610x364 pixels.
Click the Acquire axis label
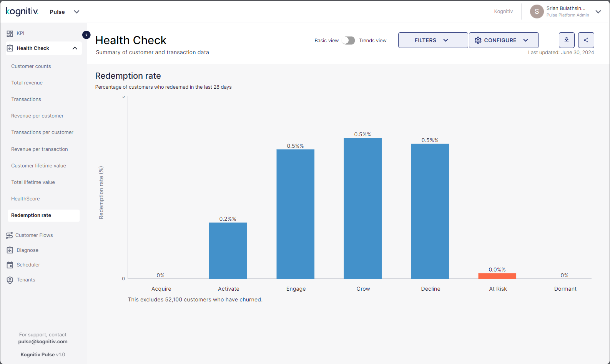pos(161,289)
